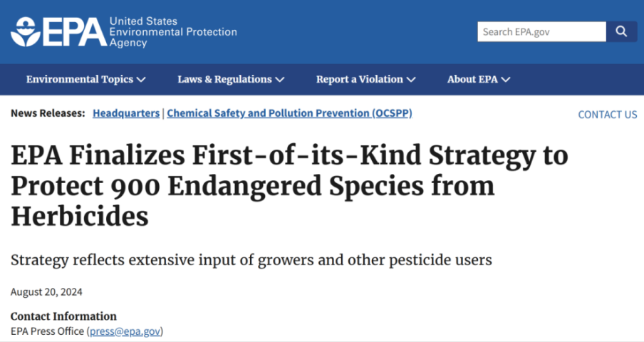Click the large EPA wordmark

(x=74, y=32)
